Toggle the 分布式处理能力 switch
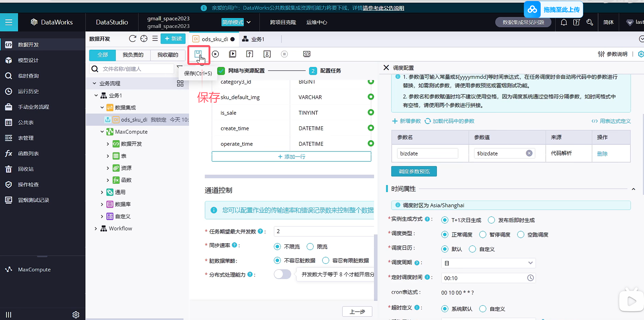Image resolution: width=644 pixels, height=320 pixels. pyautogui.click(x=282, y=274)
